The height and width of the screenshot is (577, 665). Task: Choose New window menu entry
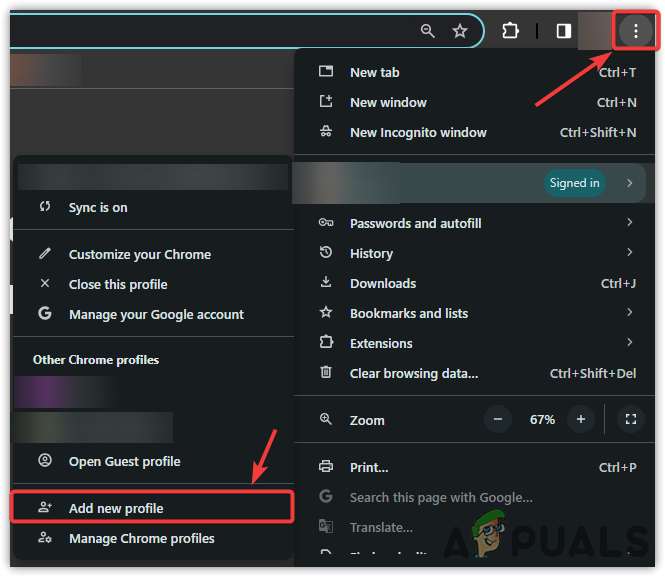coord(474,103)
